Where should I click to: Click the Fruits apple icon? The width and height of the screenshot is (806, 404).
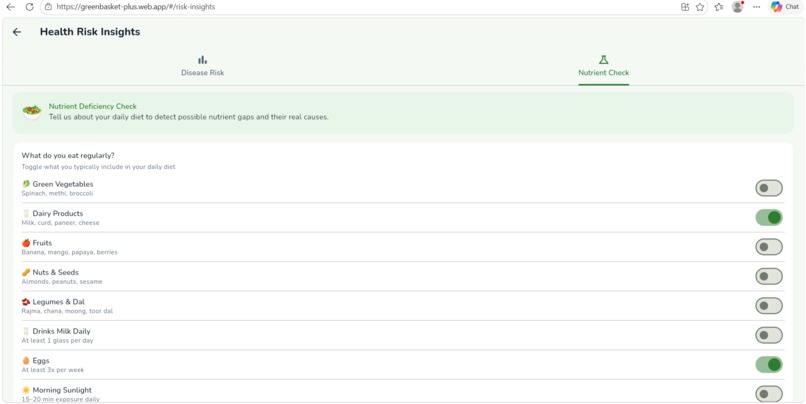pos(26,243)
